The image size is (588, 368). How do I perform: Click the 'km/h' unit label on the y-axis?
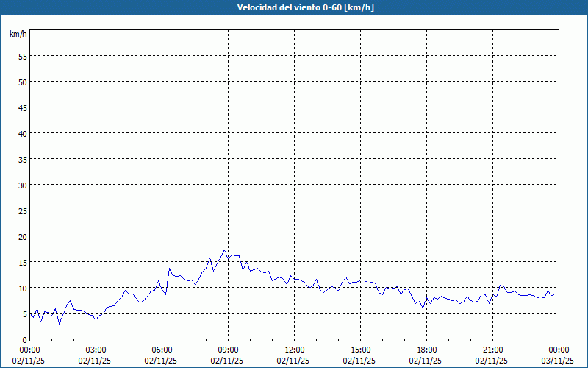tap(18, 35)
